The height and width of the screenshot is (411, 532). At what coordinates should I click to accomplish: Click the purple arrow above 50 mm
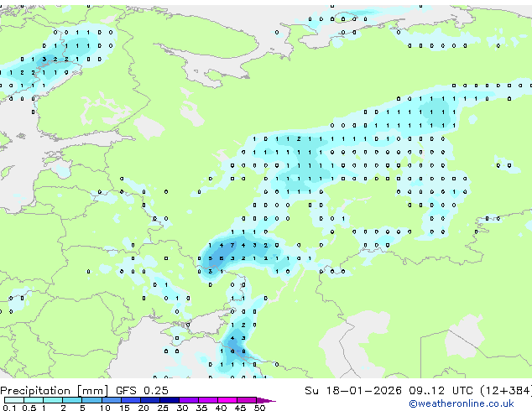tap(266, 400)
